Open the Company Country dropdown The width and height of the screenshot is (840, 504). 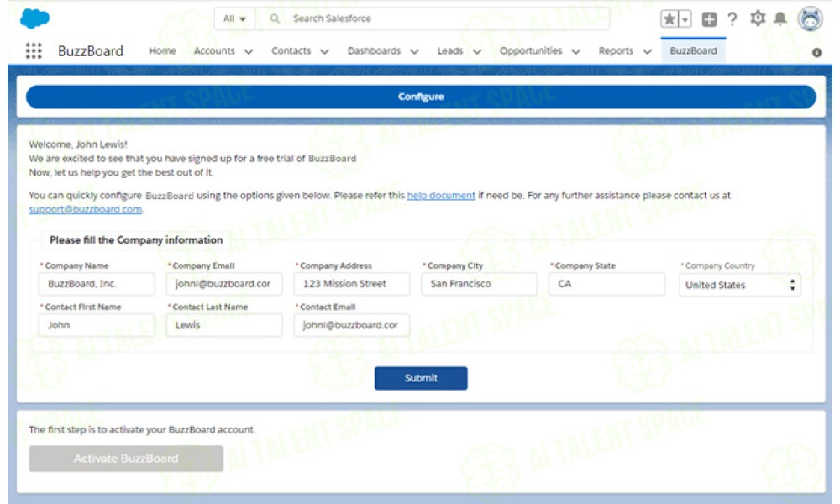pyautogui.click(x=739, y=285)
